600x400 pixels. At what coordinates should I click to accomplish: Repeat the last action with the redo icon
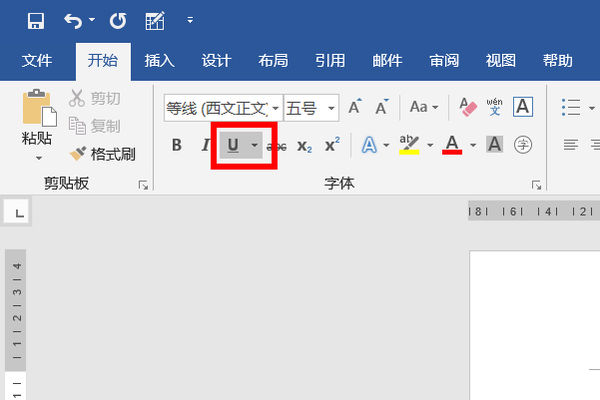pyautogui.click(x=118, y=21)
